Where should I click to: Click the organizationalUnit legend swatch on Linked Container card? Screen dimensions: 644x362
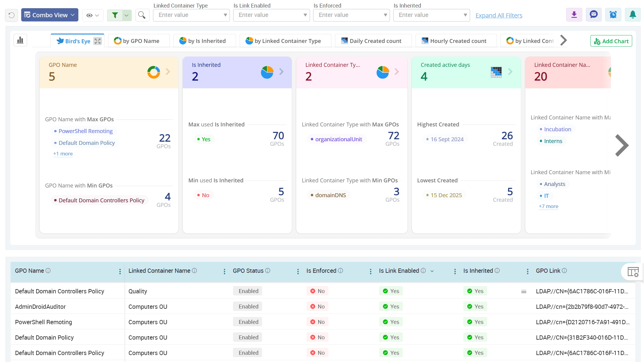click(312, 139)
